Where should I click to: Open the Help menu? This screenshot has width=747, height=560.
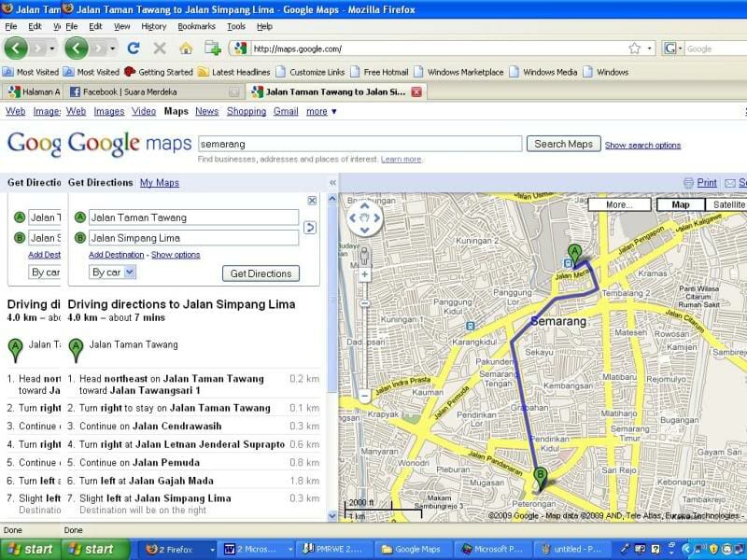point(264,26)
